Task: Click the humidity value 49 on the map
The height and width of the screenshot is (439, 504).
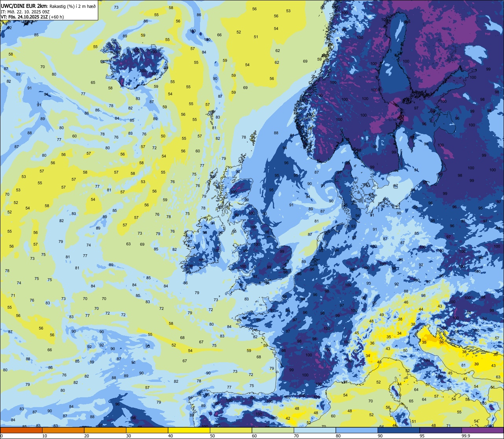Action: pyautogui.click(x=382, y=315)
